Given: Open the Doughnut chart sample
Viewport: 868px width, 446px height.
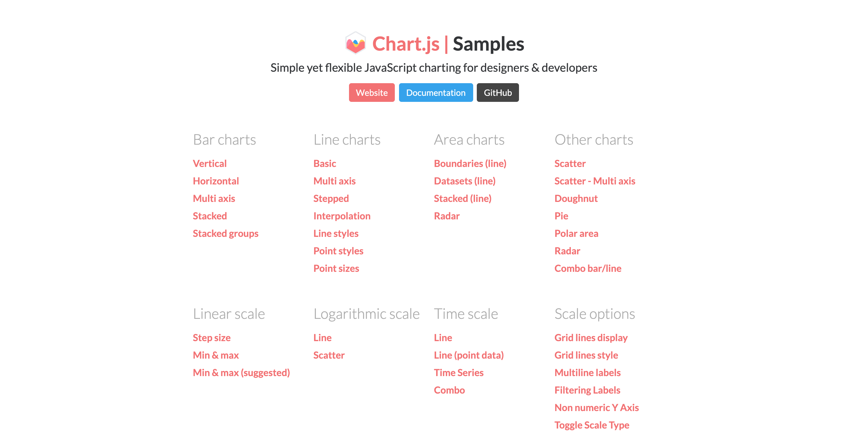Looking at the screenshot, I should pos(576,198).
